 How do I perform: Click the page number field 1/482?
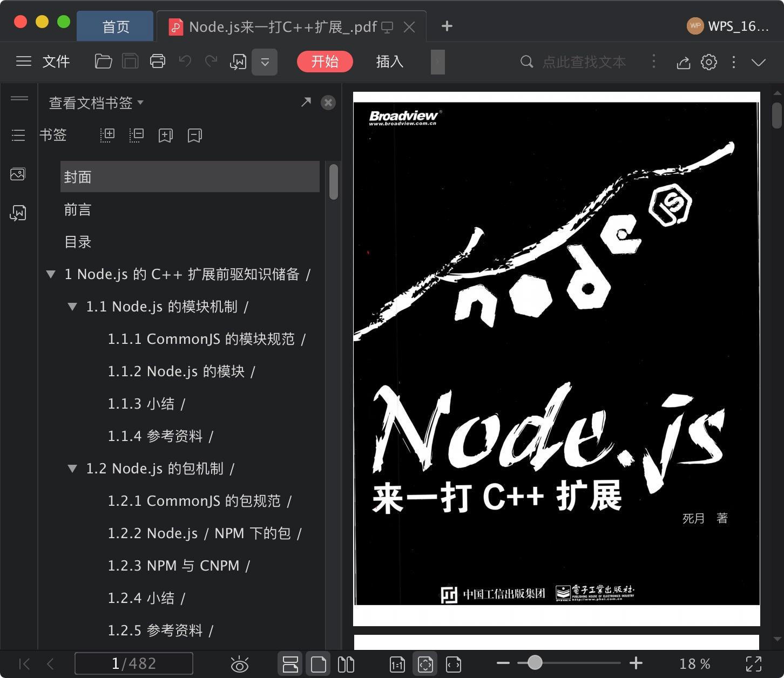click(x=134, y=663)
